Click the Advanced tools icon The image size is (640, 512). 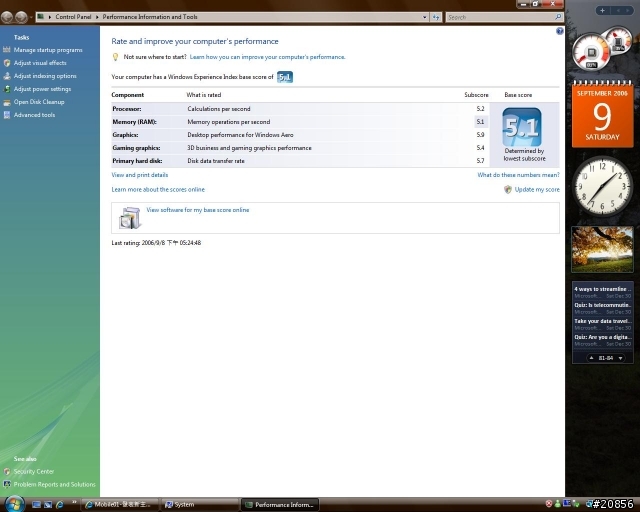click(7, 115)
